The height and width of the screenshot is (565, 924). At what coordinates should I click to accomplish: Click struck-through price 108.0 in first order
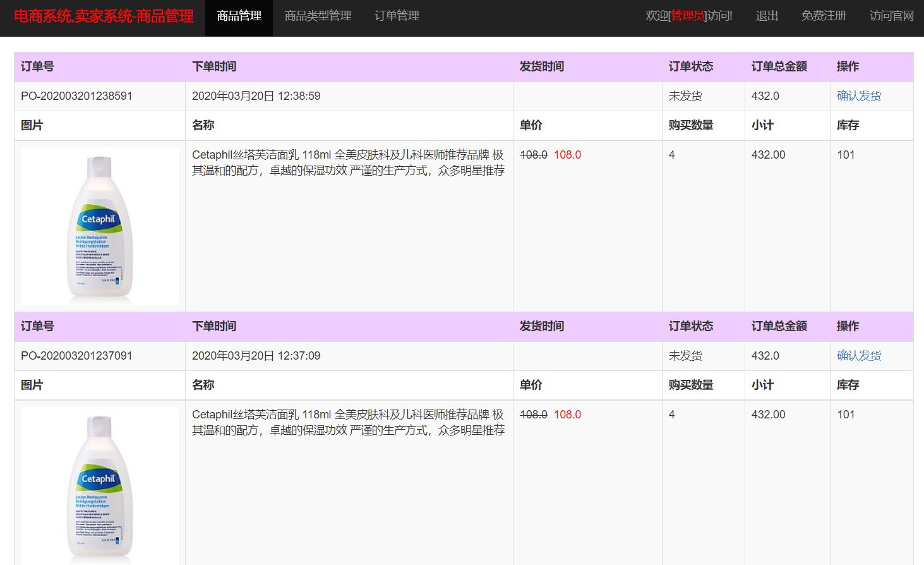pos(533,155)
